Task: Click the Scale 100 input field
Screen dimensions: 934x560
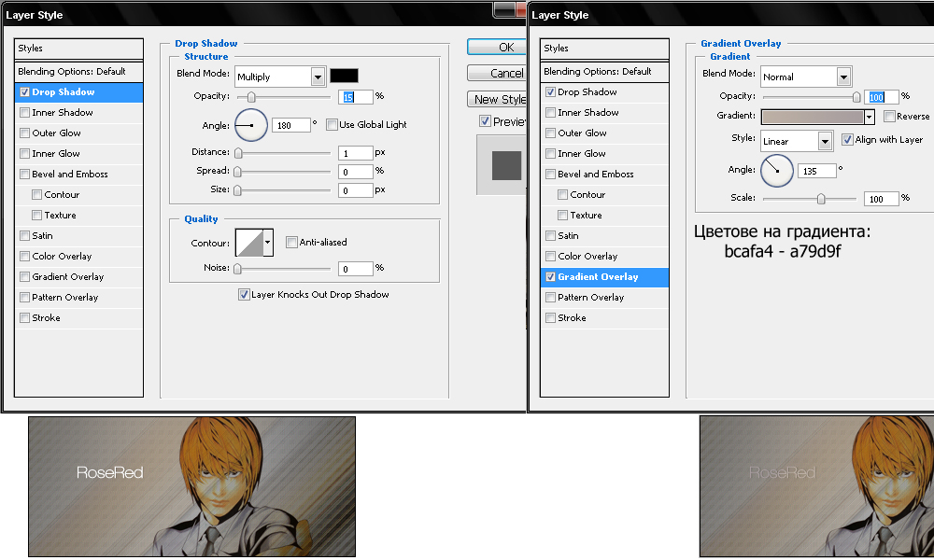Action: pyautogui.click(x=881, y=199)
